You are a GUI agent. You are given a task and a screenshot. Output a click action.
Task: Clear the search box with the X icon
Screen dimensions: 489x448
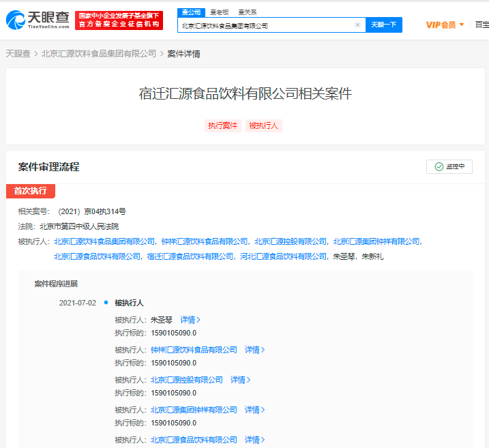(357, 25)
